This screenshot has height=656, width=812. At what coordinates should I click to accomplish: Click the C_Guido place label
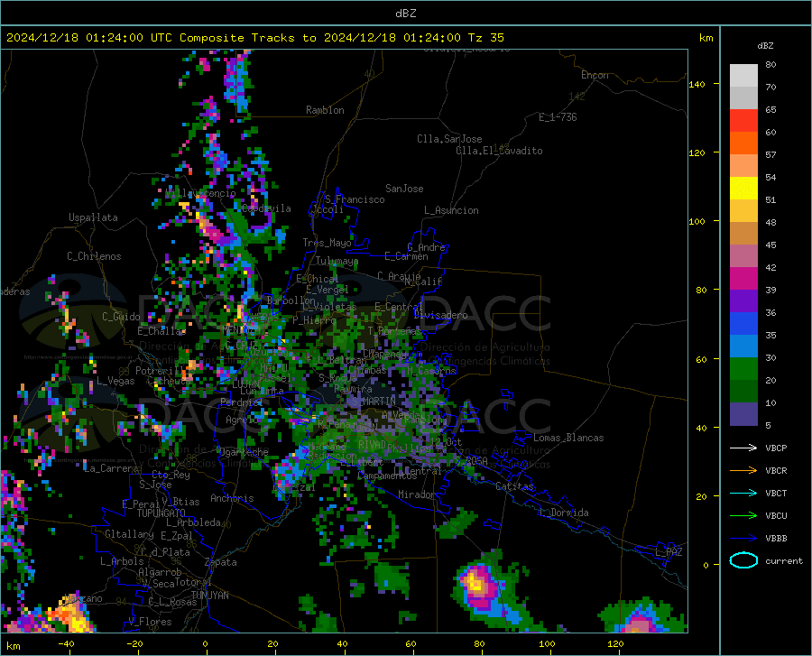(x=121, y=317)
